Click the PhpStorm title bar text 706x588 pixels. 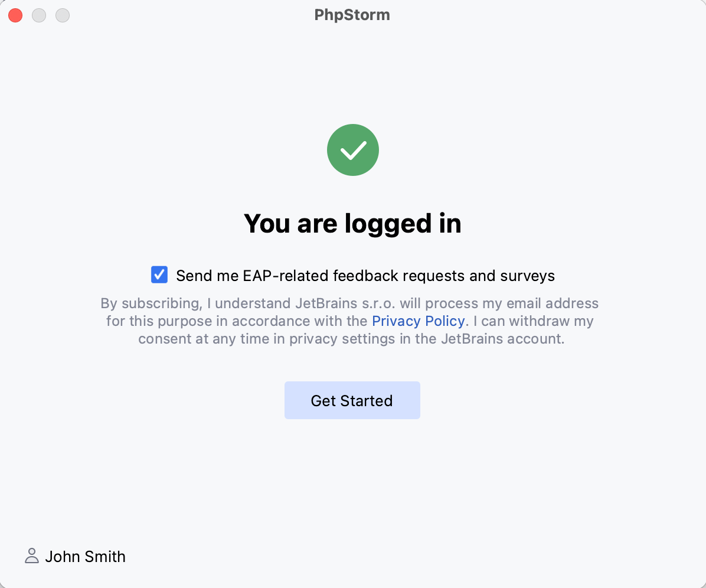(352, 15)
